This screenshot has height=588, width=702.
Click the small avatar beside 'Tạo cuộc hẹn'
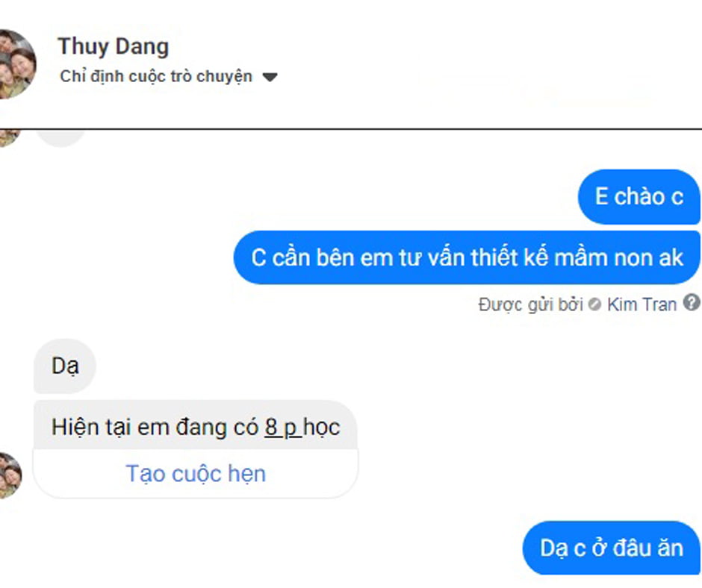(10, 475)
